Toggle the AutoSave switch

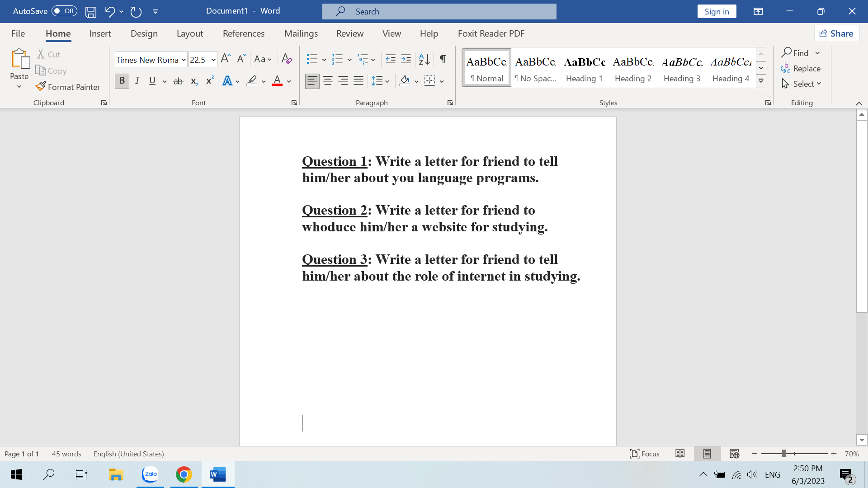tap(64, 11)
